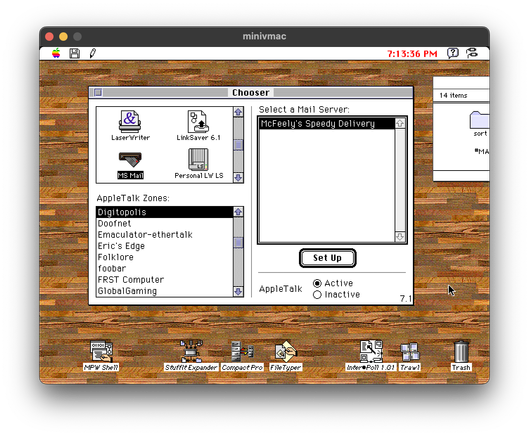Click the device list scrollbar thumb
Image resolution: width=529 pixels, height=436 pixels.
238,145
